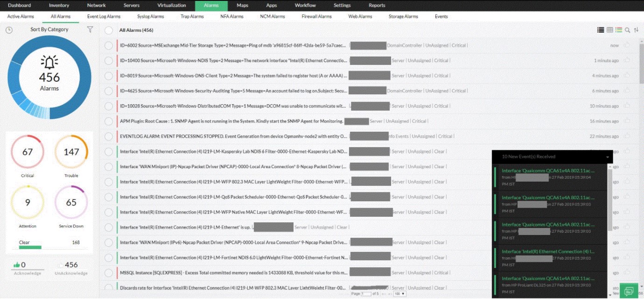Sort alarms with the sort arrows icon
Viewport: 644px width, 299px height.
[636, 29]
